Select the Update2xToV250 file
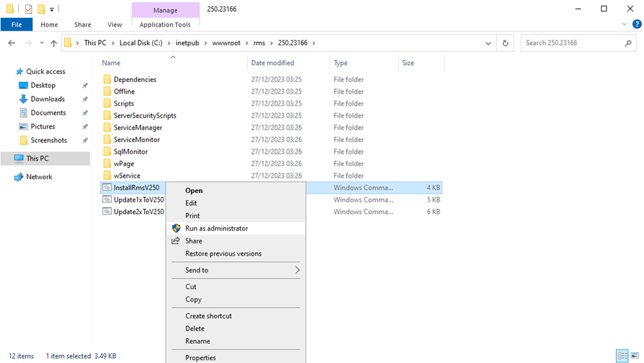Screen dimensions: 644x363 [x=138, y=212]
